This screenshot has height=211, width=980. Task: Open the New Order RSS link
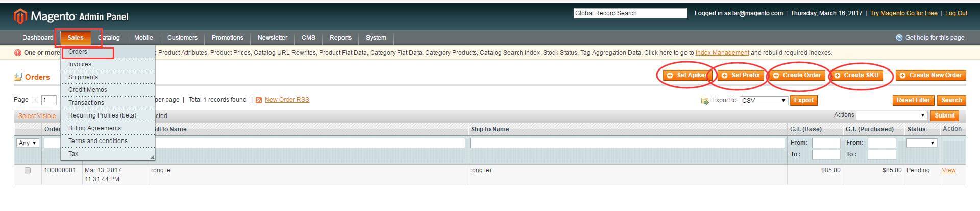287,100
